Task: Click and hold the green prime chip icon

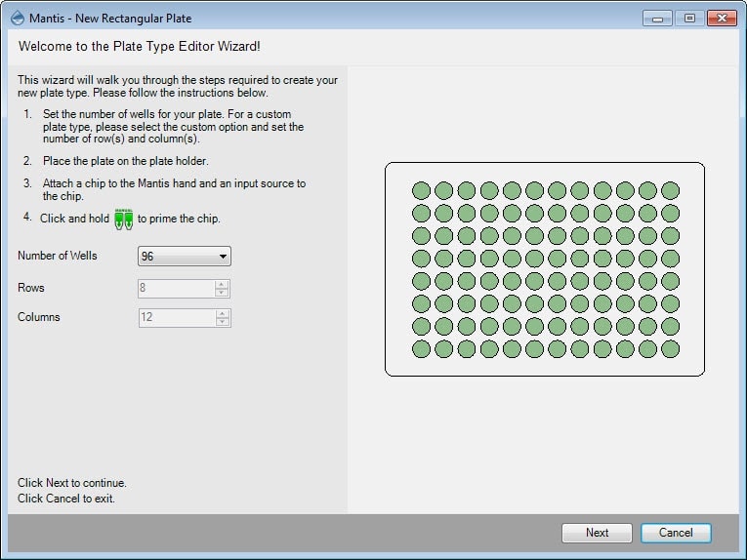Action: pyautogui.click(x=123, y=219)
